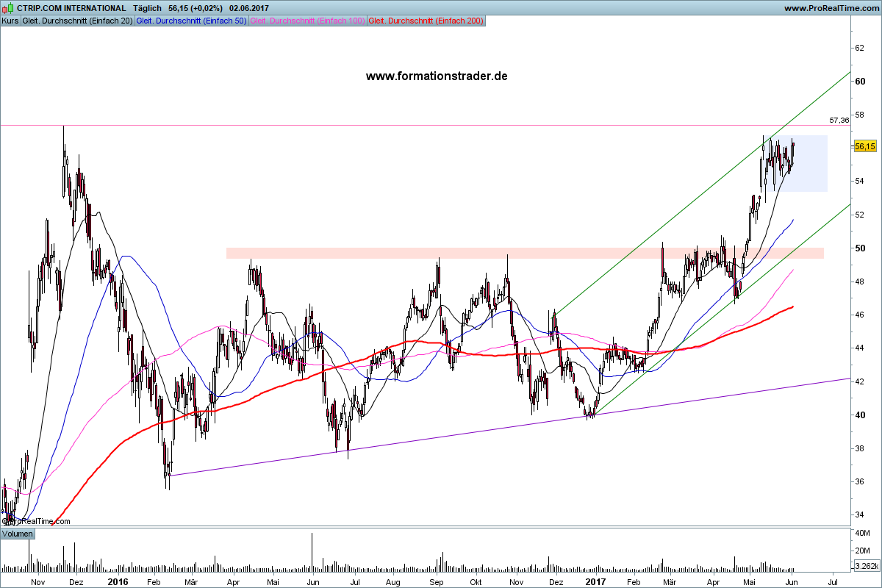Click the www.formationstrader.de watermark text
This screenshot has width=882, height=588.
pos(437,76)
